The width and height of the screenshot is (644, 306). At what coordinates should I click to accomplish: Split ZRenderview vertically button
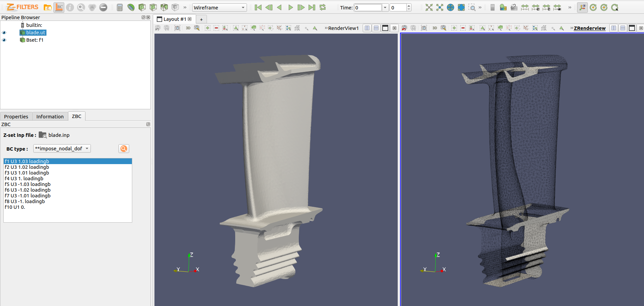[623, 28]
